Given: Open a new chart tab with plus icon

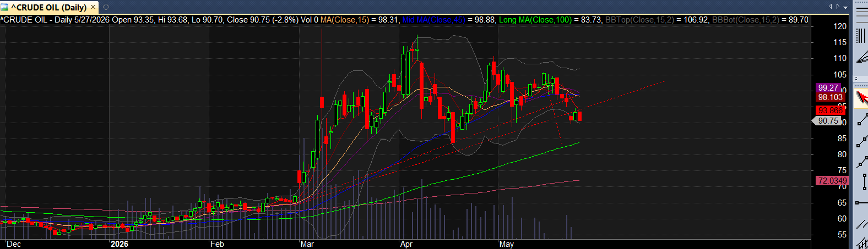Looking at the screenshot, I should click(x=106, y=7).
